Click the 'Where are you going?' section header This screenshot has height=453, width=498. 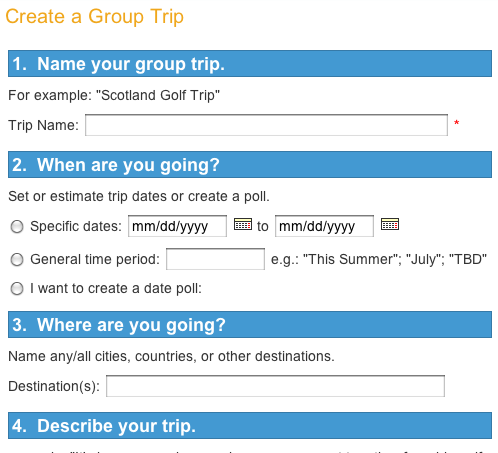tap(250, 325)
